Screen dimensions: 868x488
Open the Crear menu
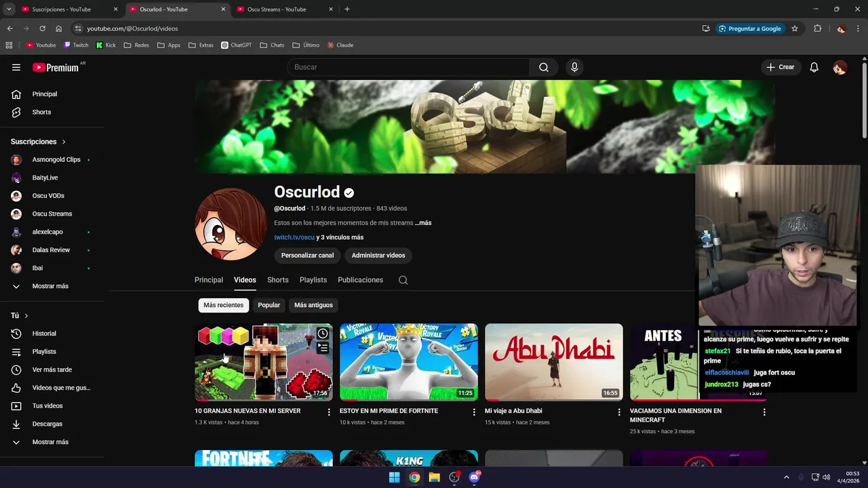point(781,67)
